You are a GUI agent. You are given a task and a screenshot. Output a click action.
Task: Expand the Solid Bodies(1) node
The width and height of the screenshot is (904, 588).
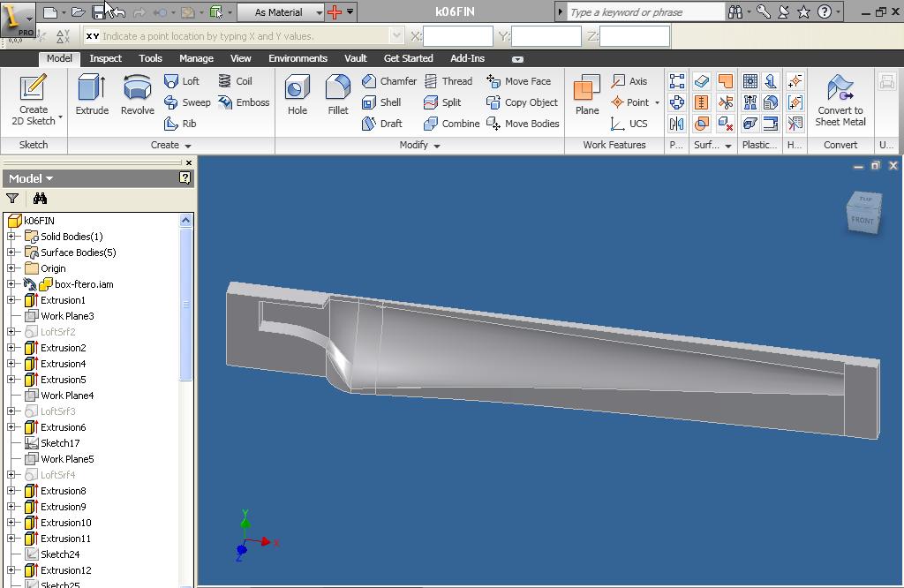[11, 237]
